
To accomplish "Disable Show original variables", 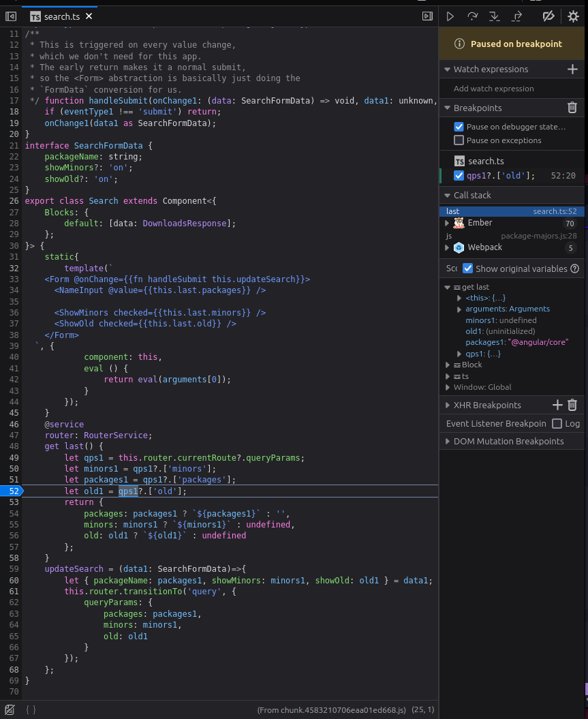I will click(467, 269).
